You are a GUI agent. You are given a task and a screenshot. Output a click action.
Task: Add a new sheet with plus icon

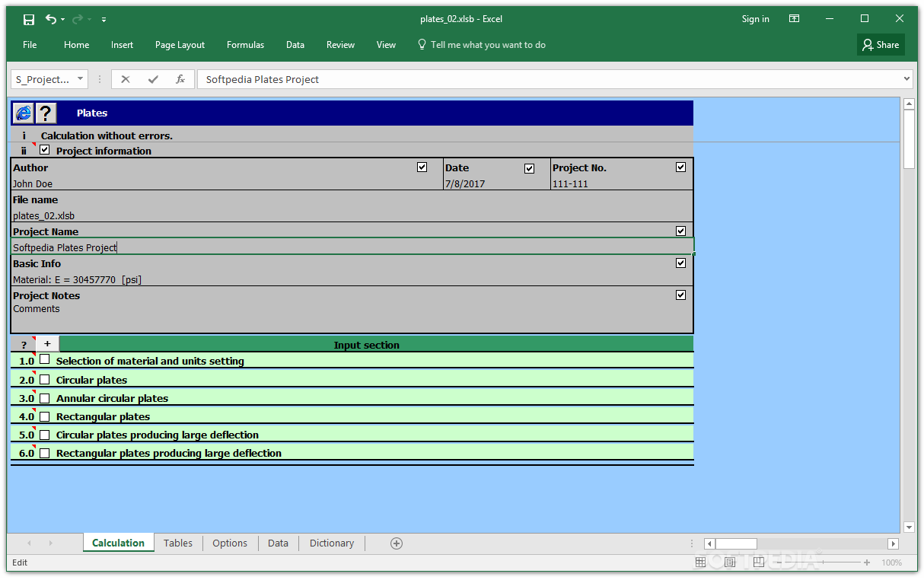tap(396, 543)
